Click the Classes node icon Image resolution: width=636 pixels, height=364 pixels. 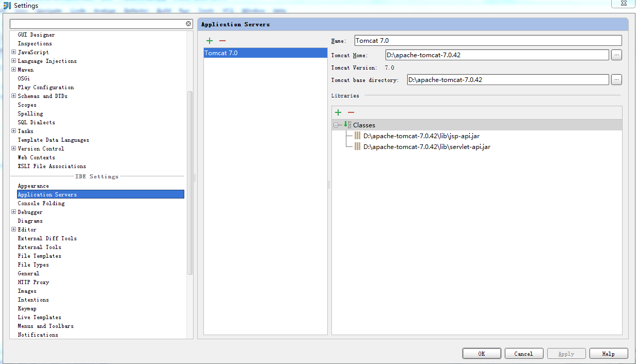347,125
